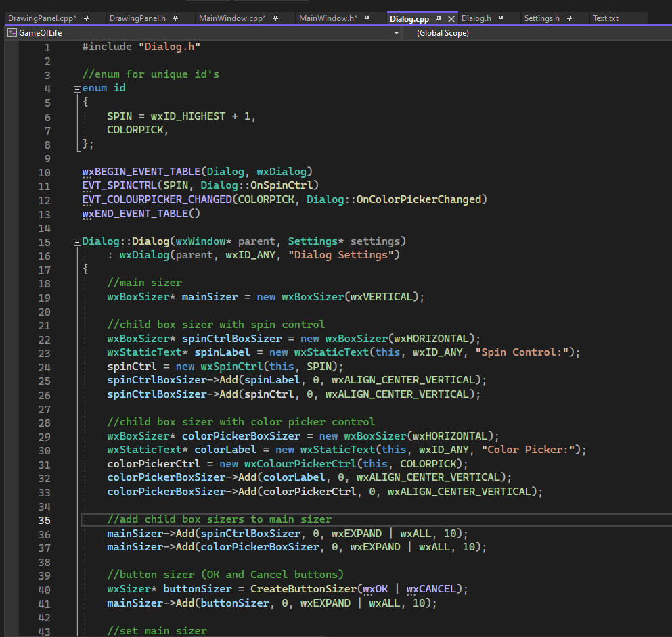Click on OnColorPickerChanged in the event table
672x637 pixels.
pyautogui.click(x=419, y=199)
